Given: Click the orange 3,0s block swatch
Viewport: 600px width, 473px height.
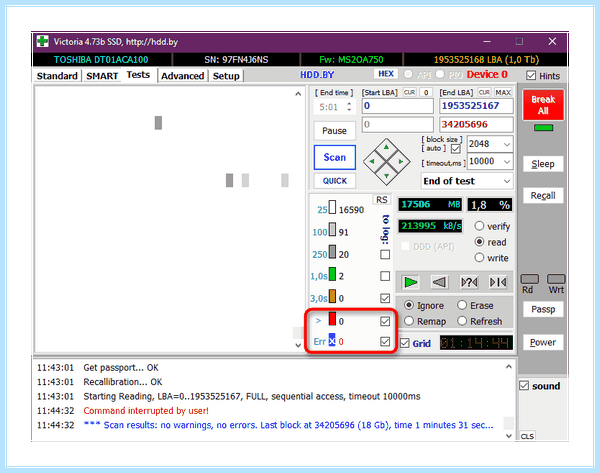Looking at the screenshot, I should 332,296.
